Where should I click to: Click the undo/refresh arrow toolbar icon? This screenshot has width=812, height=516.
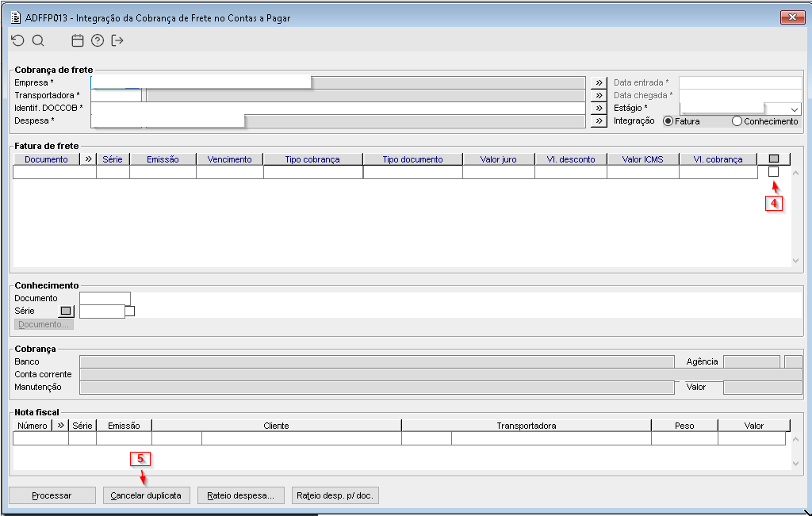[x=17, y=40]
